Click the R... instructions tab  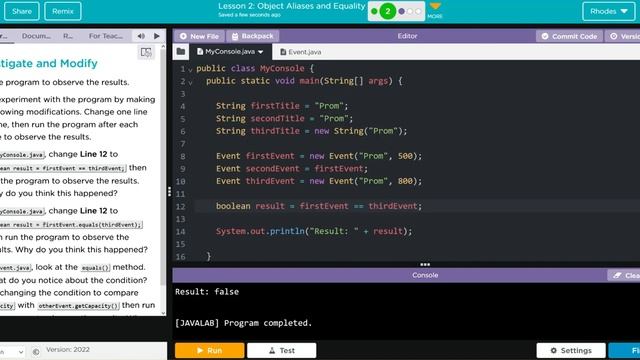[x=68, y=36]
